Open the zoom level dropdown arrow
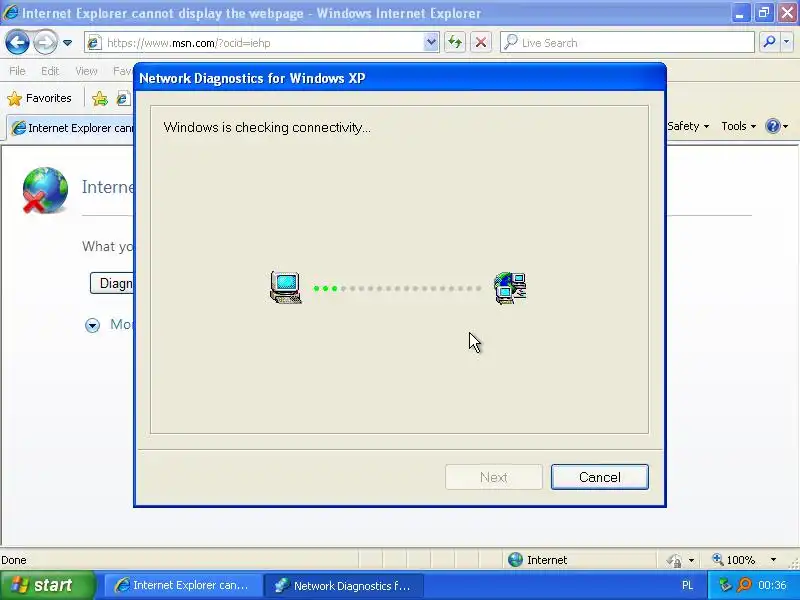Image resolution: width=800 pixels, height=600 pixels. tap(773, 560)
